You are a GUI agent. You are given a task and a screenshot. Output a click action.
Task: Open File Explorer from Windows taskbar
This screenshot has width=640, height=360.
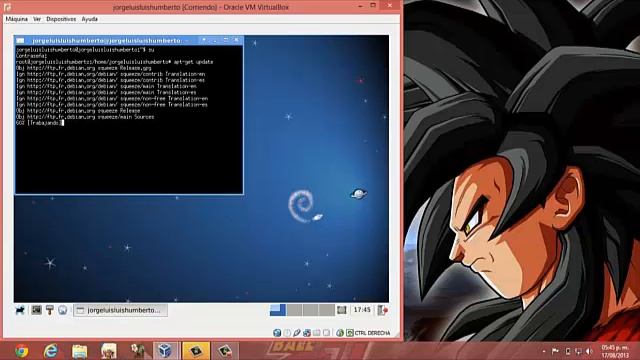pos(80,351)
